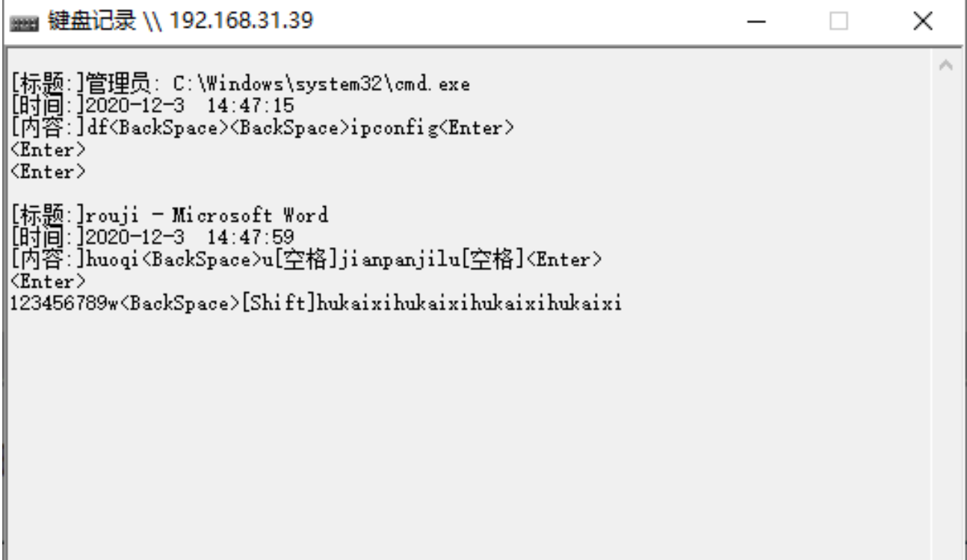Viewport: 967px width, 560px height.
Task: Click the first standalone <Enter> line
Action: coord(47,150)
